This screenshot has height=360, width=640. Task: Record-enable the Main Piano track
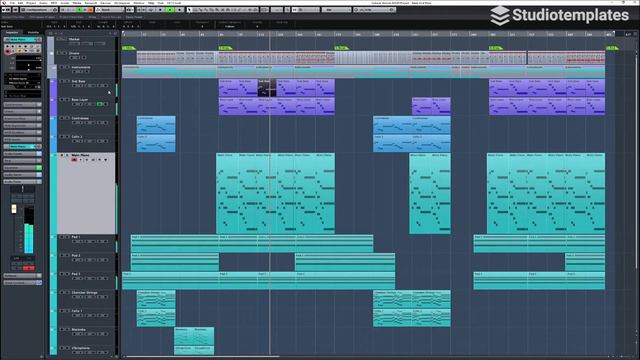click(x=74, y=160)
